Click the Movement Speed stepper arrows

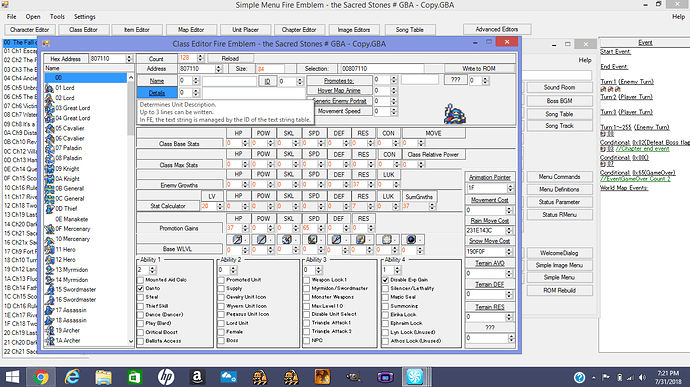pyautogui.click(x=393, y=111)
